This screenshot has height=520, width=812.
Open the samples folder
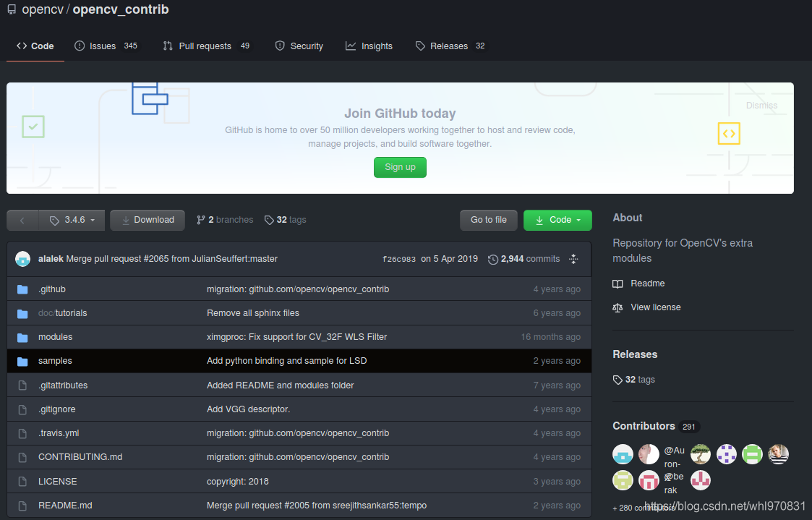tap(55, 360)
